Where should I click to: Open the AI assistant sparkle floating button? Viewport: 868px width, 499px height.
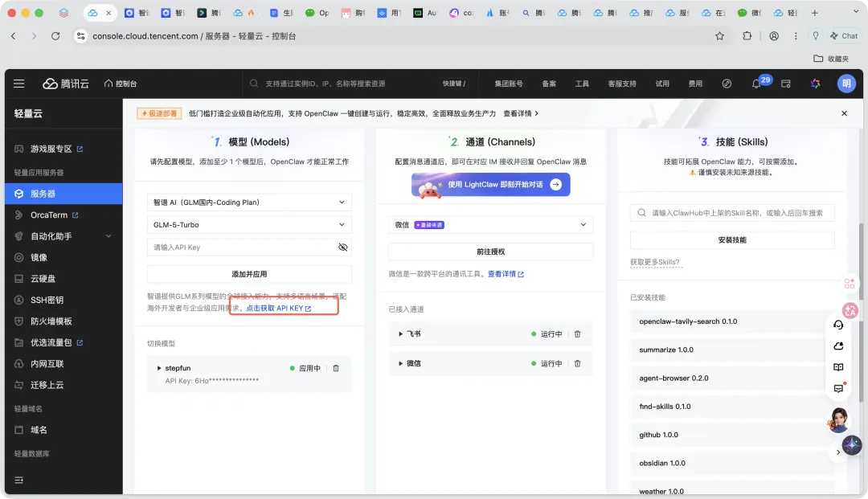tap(852, 445)
